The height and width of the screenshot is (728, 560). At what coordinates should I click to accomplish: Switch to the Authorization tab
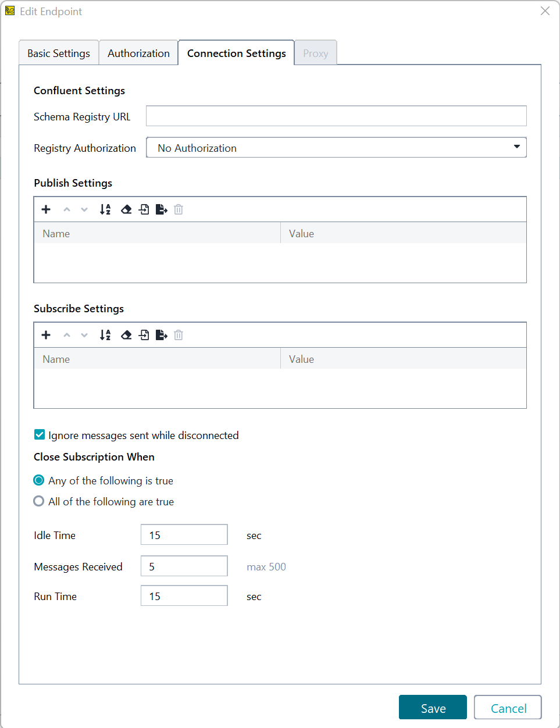pyautogui.click(x=138, y=52)
